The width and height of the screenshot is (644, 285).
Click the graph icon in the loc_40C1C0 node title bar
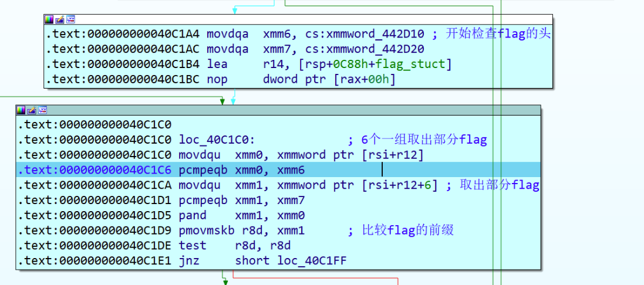(x=42, y=110)
